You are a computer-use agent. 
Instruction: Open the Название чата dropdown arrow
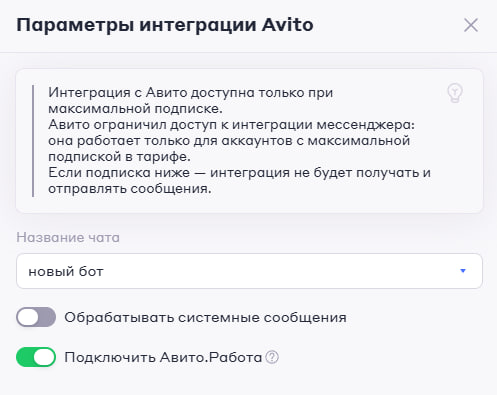pos(463,271)
